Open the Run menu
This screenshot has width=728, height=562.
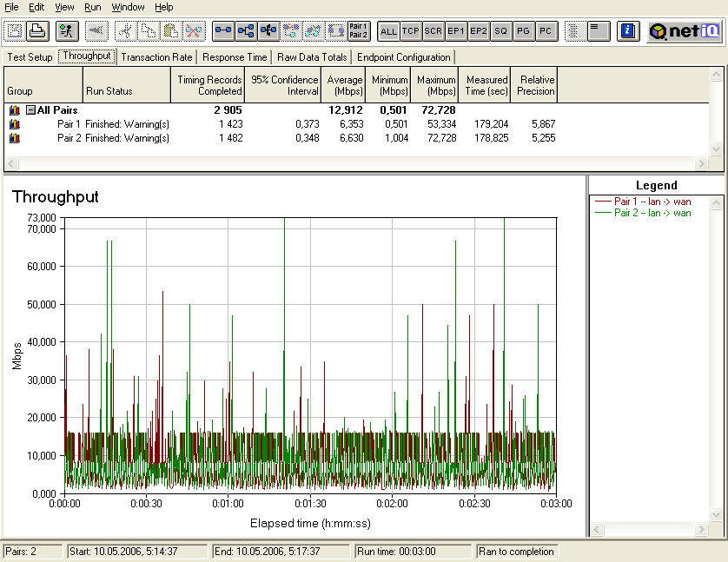point(92,7)
